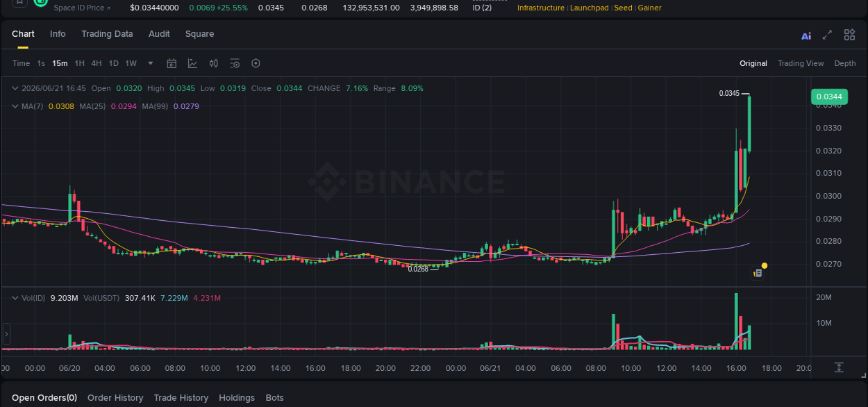Screen dimensions: 868x407
Task: Click the 0.0268 low price marker
Action: (x=418, y=269)
